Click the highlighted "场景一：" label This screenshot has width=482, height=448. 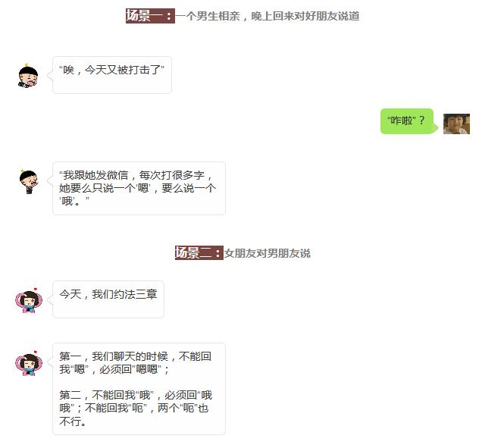coord(150,16)
